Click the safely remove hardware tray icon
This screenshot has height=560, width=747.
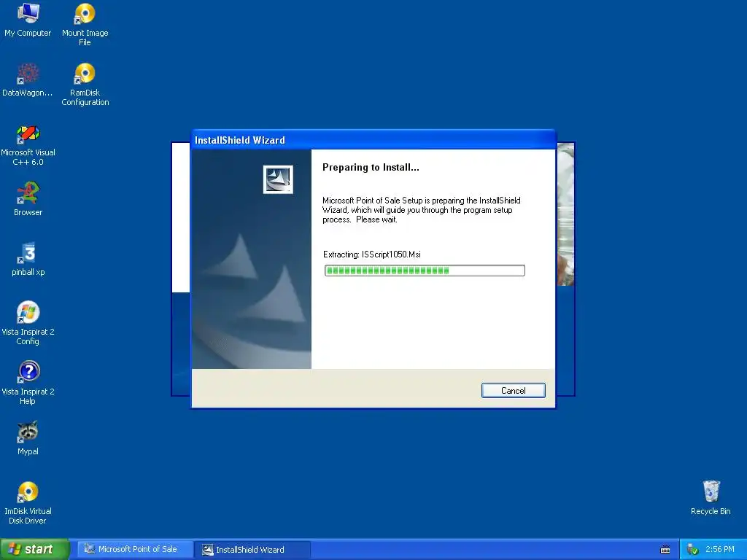tap(693, 550)
